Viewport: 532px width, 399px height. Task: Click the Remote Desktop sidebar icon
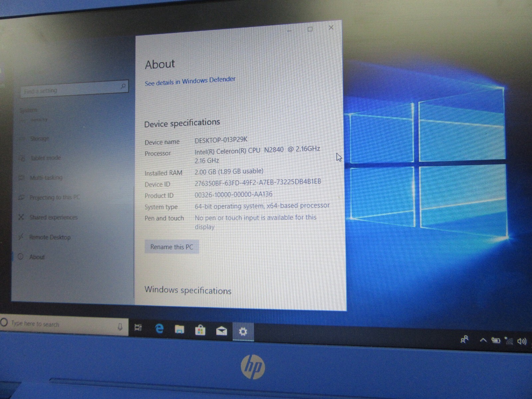click(21, 237)
